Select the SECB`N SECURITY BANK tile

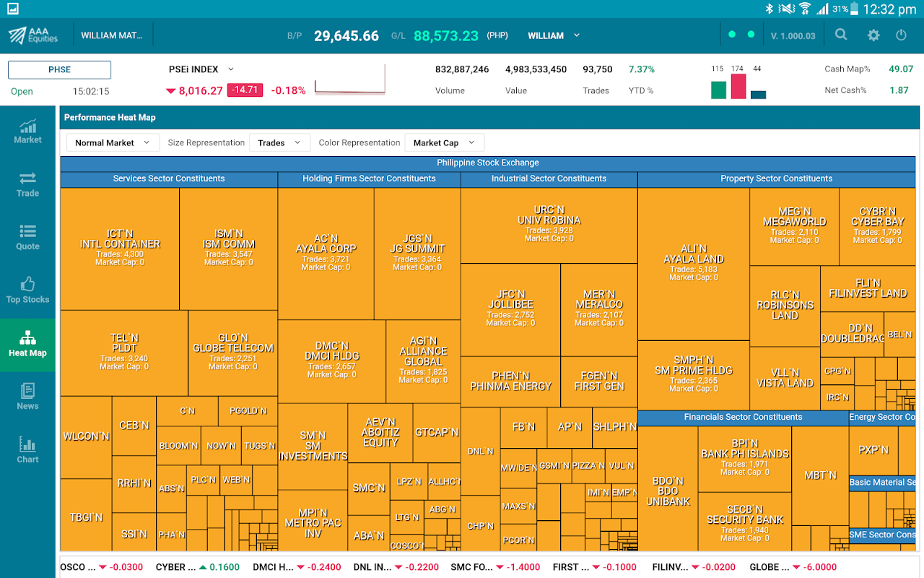(744, 522)
